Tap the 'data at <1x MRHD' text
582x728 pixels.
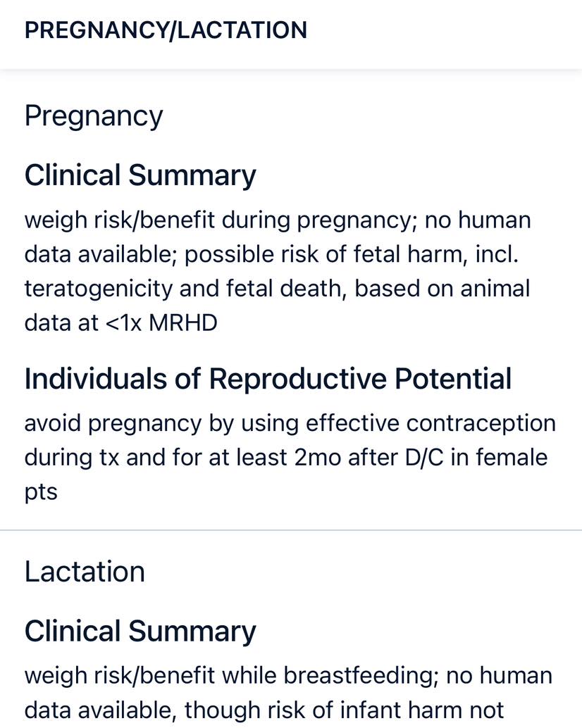click(120, 322)
